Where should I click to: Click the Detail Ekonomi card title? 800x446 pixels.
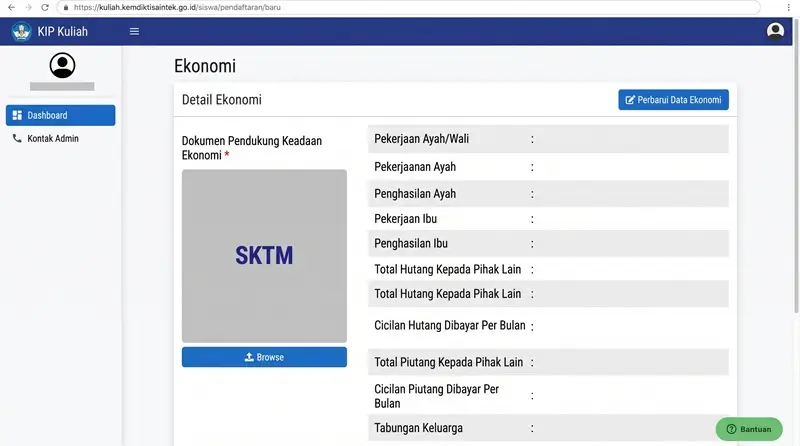coord(222,100)
